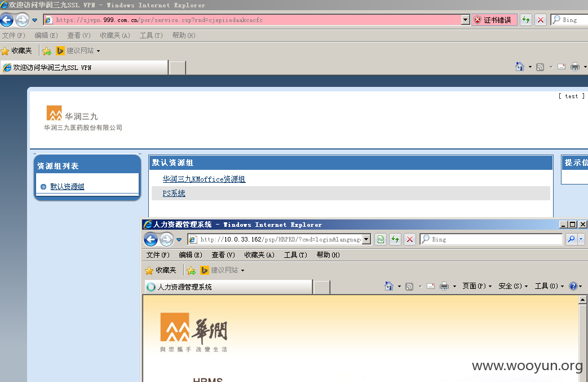The height and width of the screenshot is (382, 588).
Task: Add to favorites bar in SSL VPN window
Action: (47, 51)
